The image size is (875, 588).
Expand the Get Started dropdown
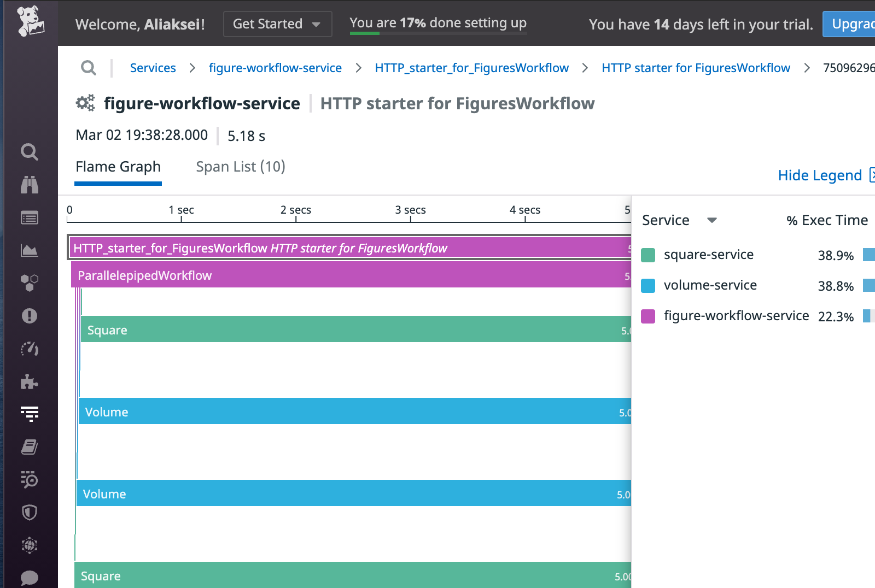pyautogui.click(x=277, y=24)
